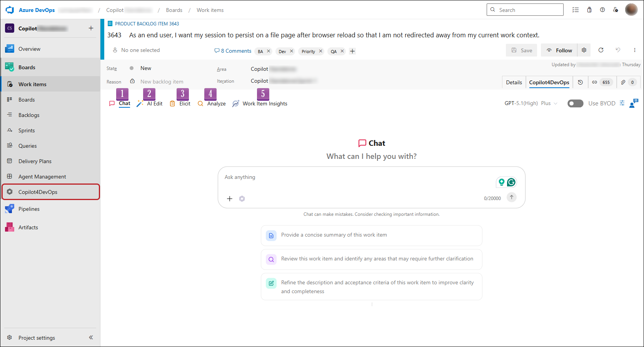The height and width of the screenshot is (347, 644).
Task: Add a new tag with plus icon
Action: [x=352, y=51]
